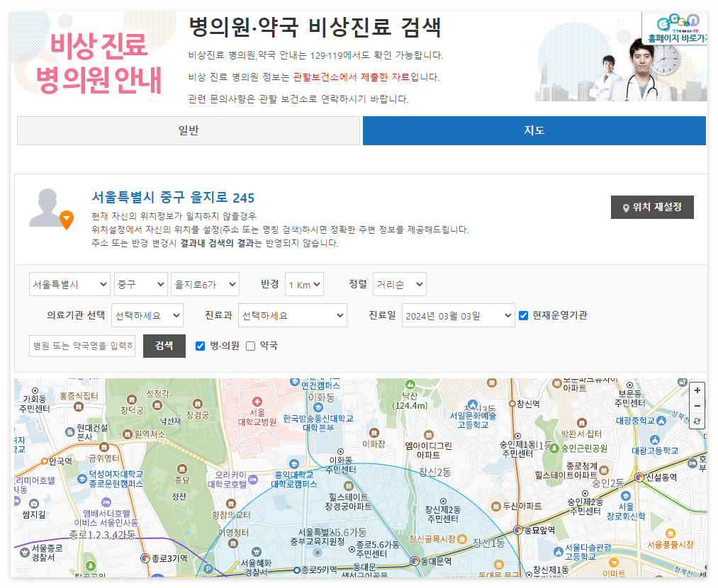Click the 위치 재설정 button
Screen dimensions: 718x588
pyautogui.click(x=652, y=208)
